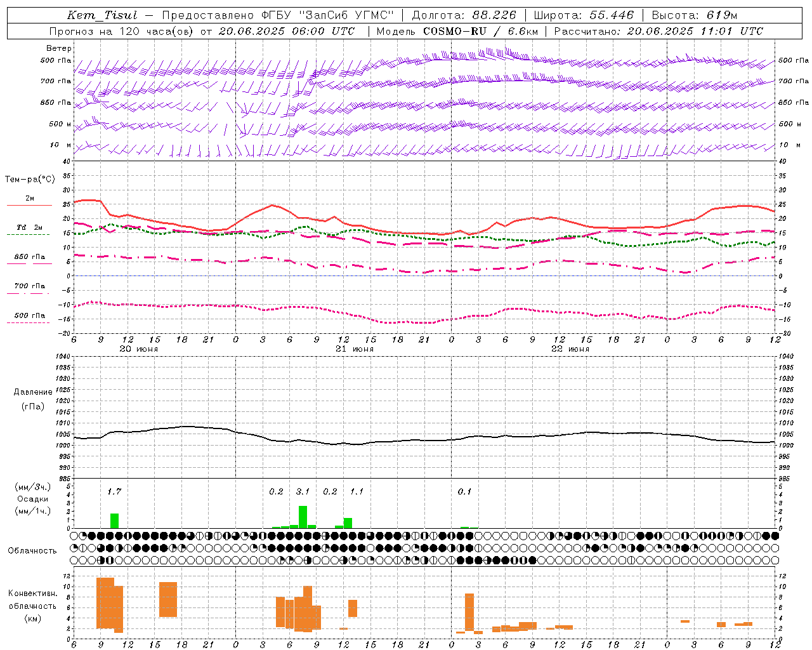Screen dimensions: 812x650
Task: Click the longitude value 88.226
Action: click(x=494, y=15)
